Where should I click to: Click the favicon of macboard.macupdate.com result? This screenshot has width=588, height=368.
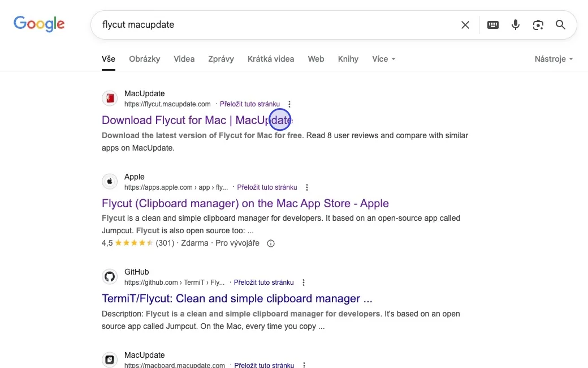110,360
